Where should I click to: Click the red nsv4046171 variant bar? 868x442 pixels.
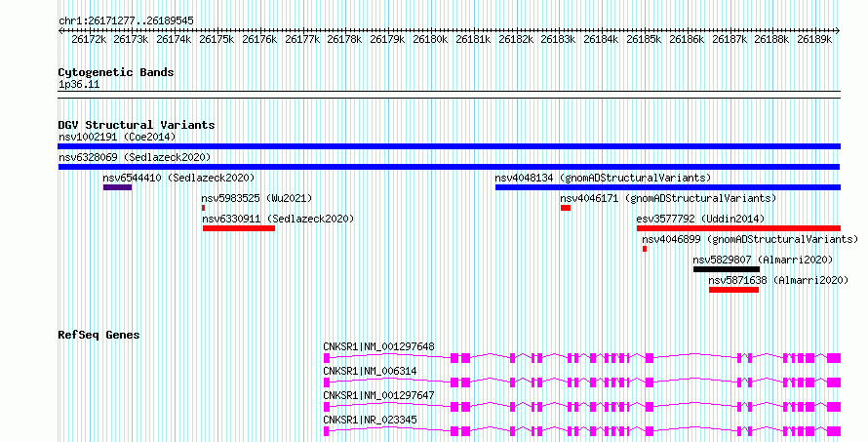click(566, 208)
